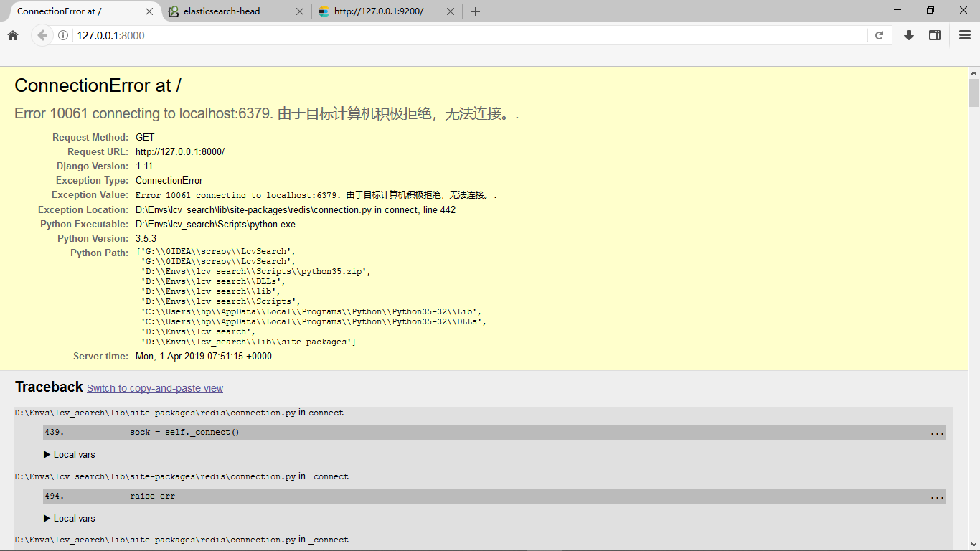Minimize the browser window
Viewport: 980px width, 551px height.
[x=897, y=10]
